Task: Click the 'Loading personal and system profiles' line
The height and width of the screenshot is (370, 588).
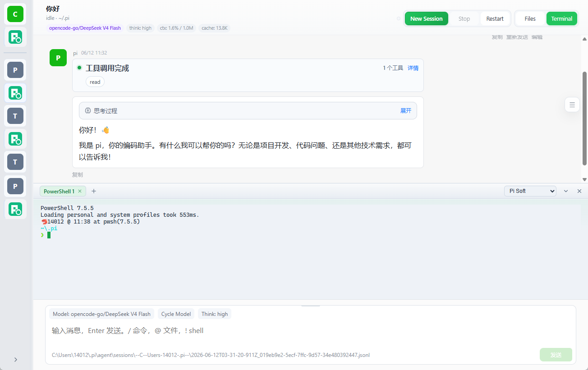Action: tap(120, 215)
